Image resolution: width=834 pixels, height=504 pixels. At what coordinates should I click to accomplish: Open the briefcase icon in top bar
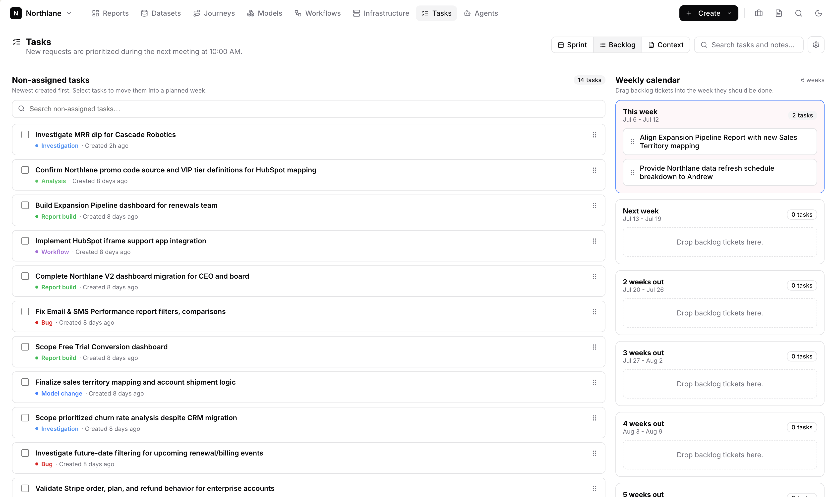(x=759, y=13)
